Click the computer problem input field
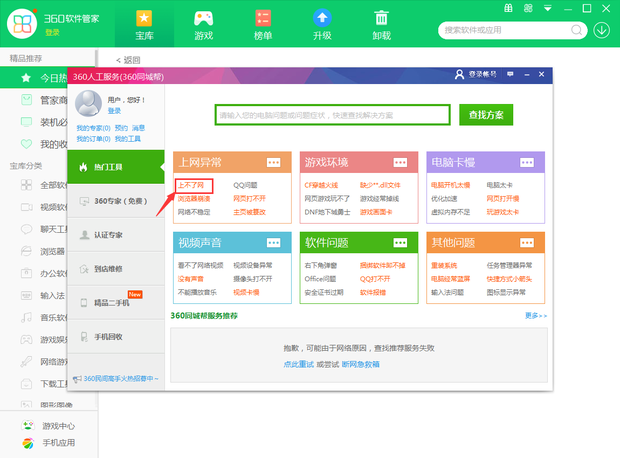 (x=332, y=115)
